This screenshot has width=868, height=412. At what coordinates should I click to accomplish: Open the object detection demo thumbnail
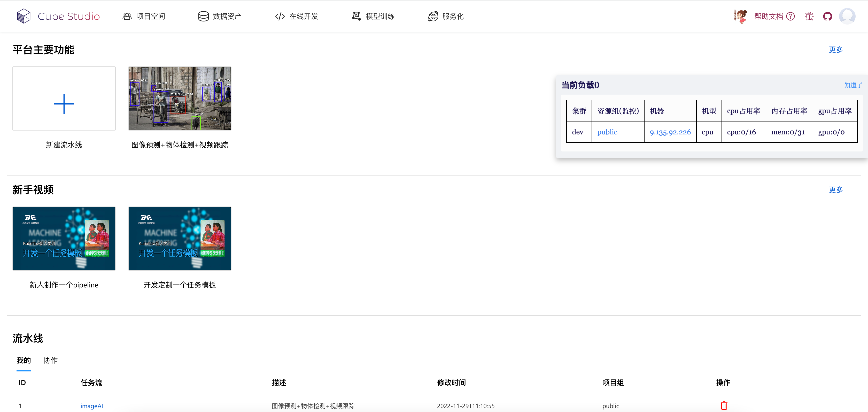180,98
